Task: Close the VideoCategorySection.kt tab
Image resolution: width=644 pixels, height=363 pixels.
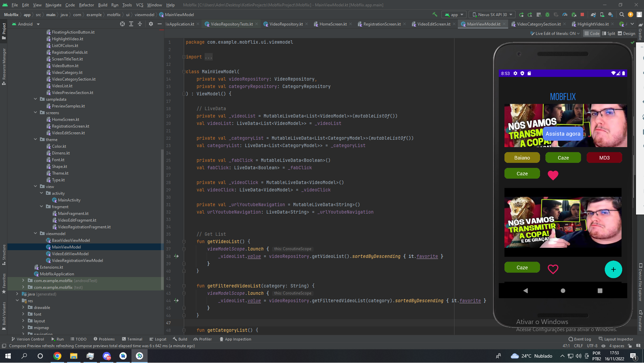Action: pos(565,24)
